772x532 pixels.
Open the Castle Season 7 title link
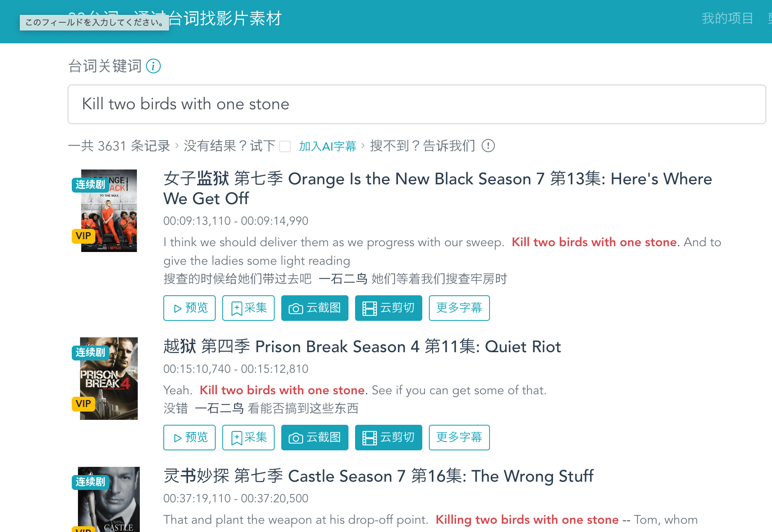pyautogui.click(x=378, y=476)
